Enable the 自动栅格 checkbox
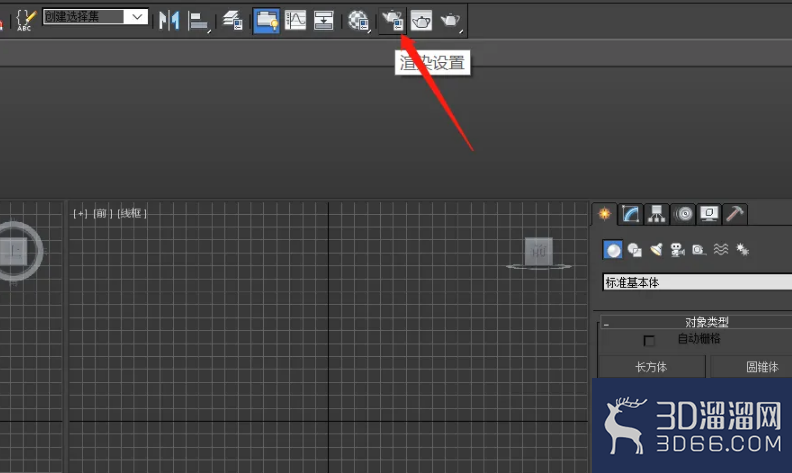The image size is (792, 473). tap(649, 341)
